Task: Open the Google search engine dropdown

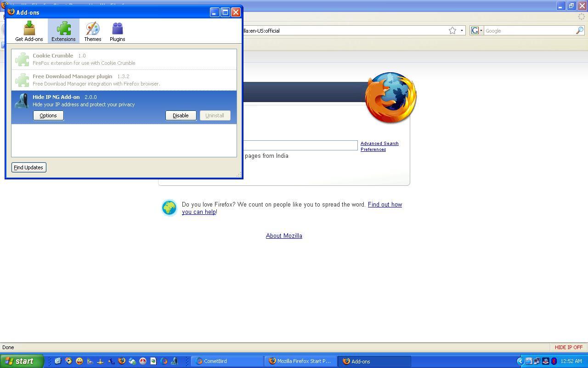Action: (x=477, y=30)
